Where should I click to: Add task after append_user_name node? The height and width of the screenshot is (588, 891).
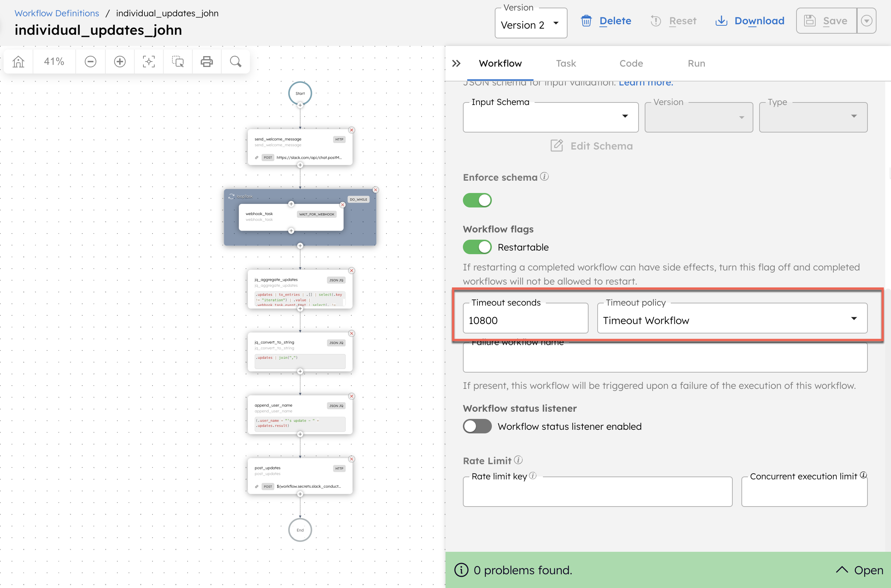[x=300, y=434]
